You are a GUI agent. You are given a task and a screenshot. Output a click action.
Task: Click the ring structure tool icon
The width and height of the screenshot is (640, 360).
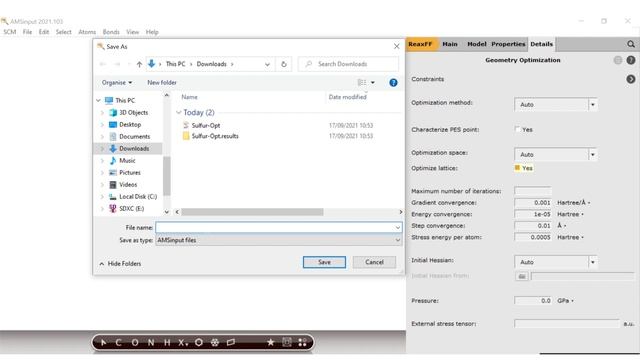tap(199, 342)
